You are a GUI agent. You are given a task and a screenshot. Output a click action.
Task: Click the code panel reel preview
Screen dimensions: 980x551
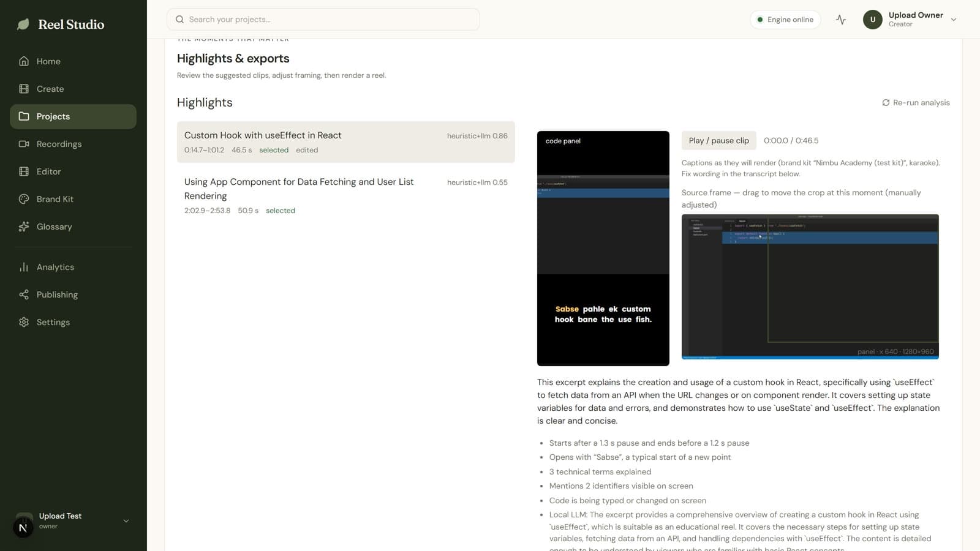(x=603, y=249)
